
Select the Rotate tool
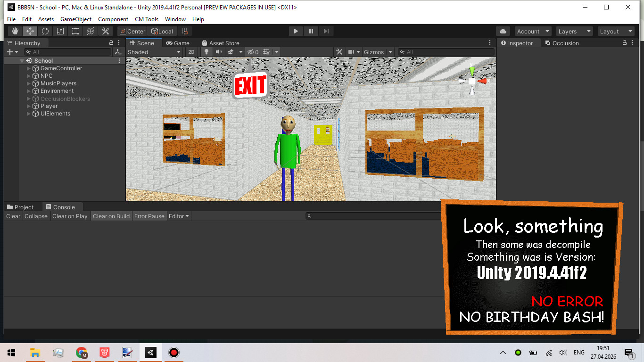[45, 31]
